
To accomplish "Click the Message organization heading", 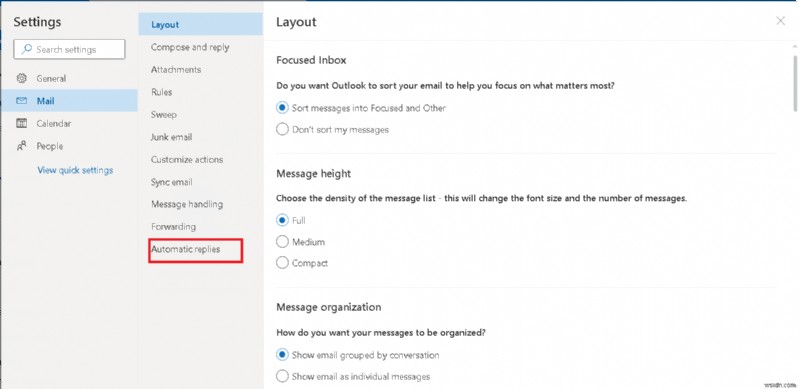I will 329,307.
